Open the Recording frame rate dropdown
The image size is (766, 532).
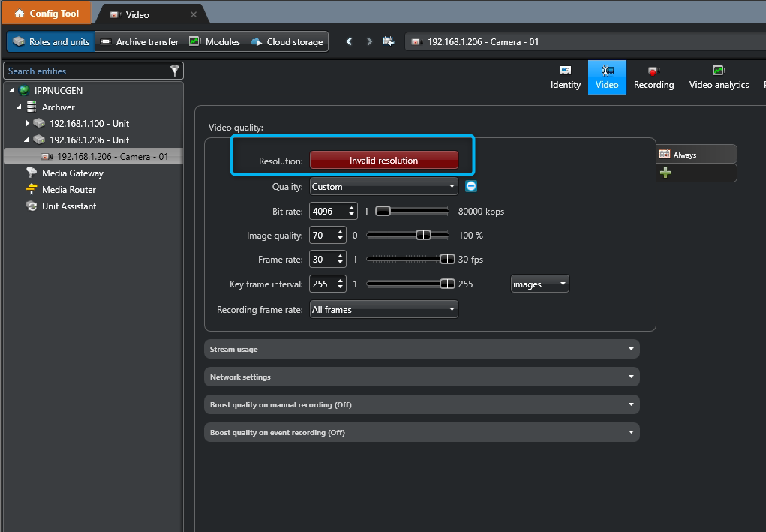click(383, 309)
